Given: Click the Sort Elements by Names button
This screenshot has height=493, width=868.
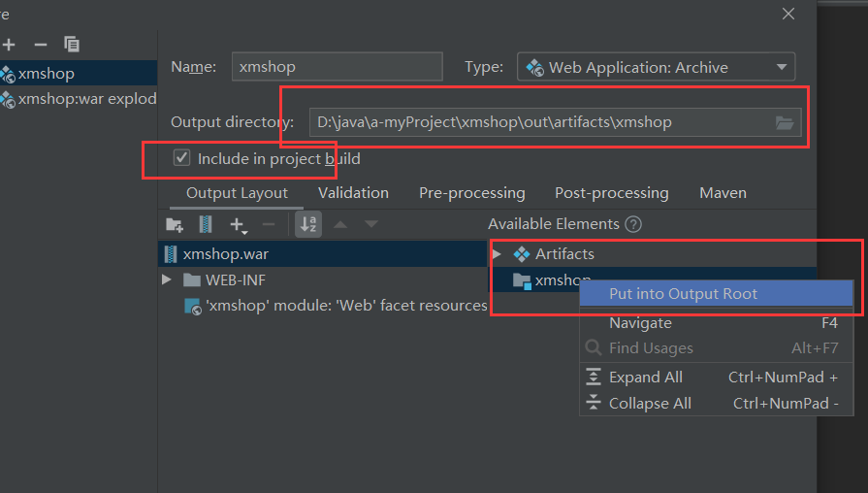Looking at the screenshot, I should point(308,224).
